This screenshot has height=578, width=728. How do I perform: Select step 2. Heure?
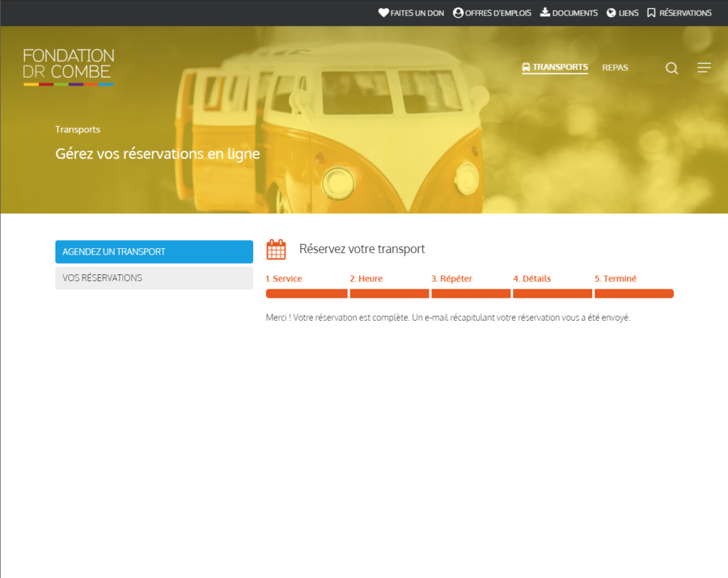366,279
